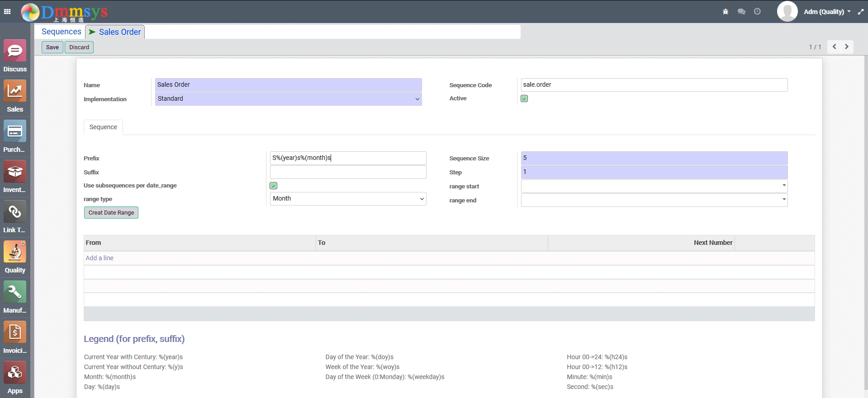
Task: Focus the Sequence Code field
Action: click(x=654, y=85)
